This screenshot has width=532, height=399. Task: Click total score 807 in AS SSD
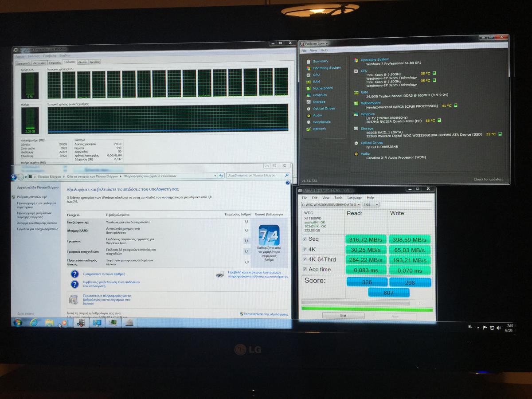click(x=389, y=293)
